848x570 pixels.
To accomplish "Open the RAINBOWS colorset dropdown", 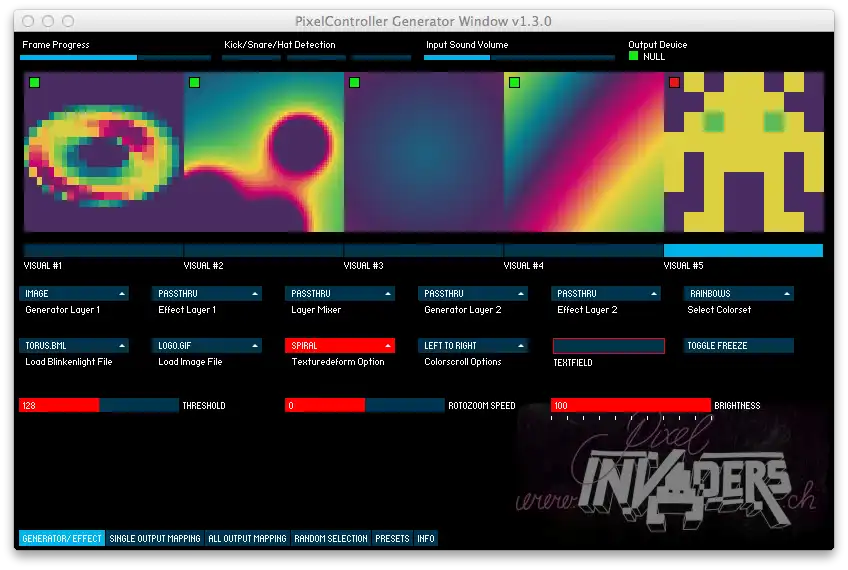I will point(739,294).
